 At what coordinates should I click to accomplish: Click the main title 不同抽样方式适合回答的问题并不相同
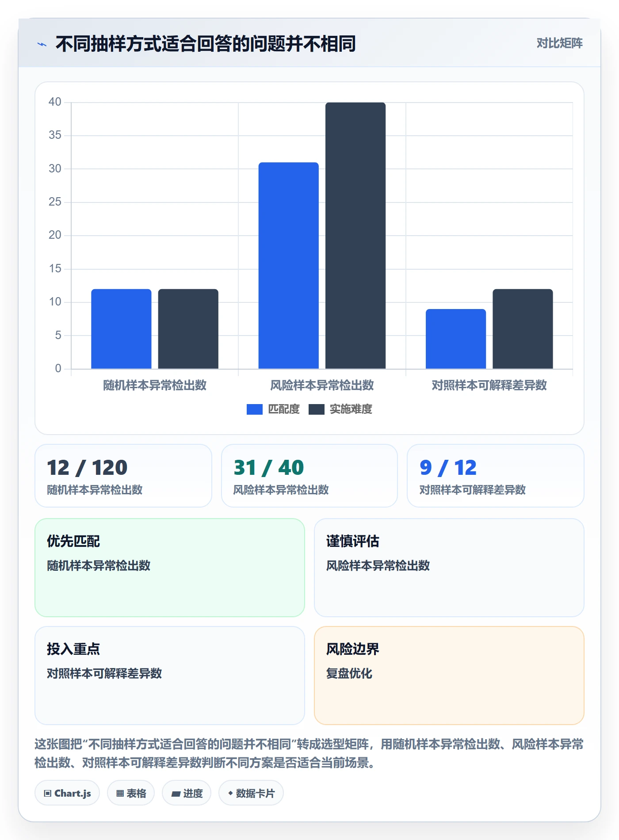(206, 44)
